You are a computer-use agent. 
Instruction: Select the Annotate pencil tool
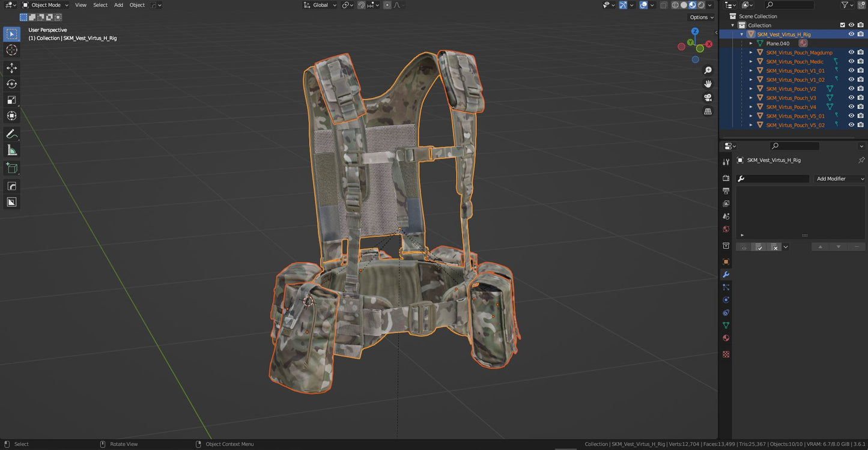(11, 134)
